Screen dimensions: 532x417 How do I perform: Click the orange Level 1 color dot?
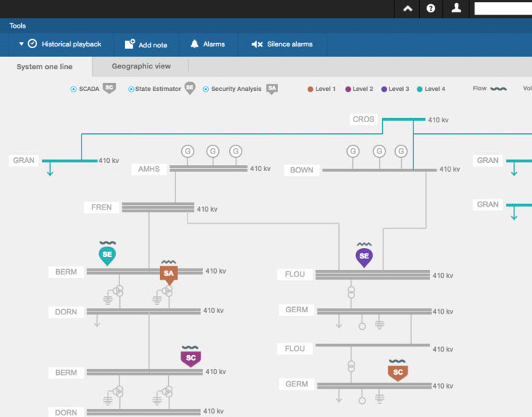pos(310,90)
